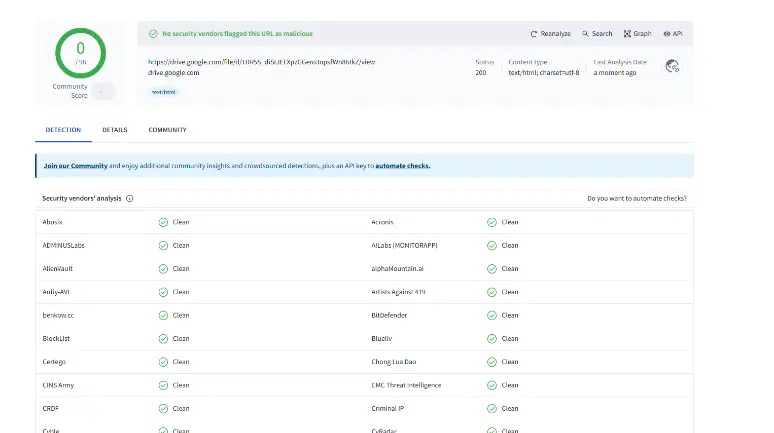
Task: Click the Reanalyze icon button
Action: [534, 33]
